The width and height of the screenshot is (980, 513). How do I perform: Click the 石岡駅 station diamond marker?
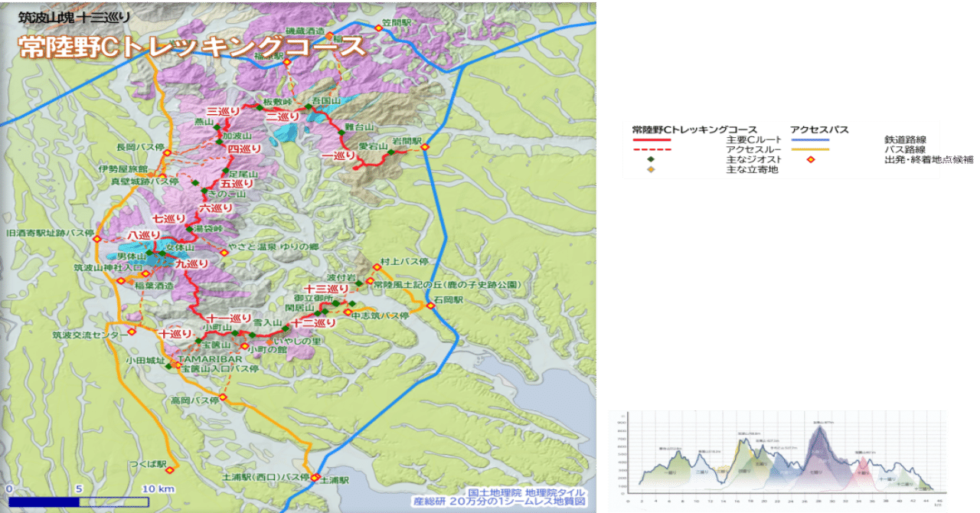click(431, 306)
